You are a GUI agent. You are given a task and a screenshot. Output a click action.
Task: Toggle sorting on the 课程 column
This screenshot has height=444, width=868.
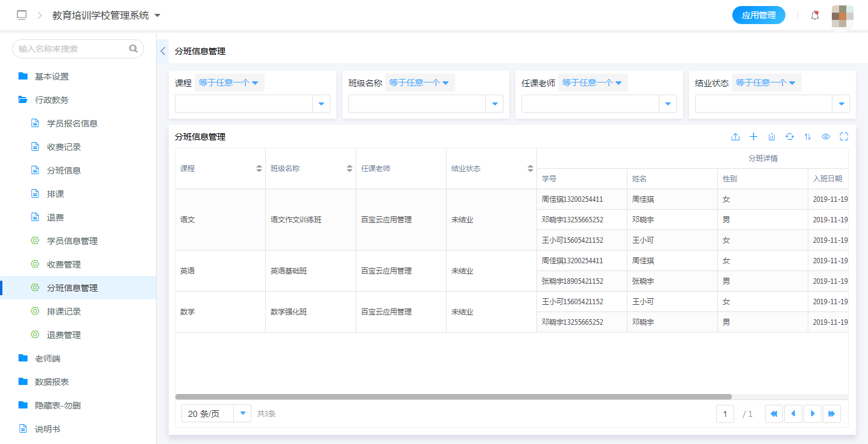(x=260, y=168)
